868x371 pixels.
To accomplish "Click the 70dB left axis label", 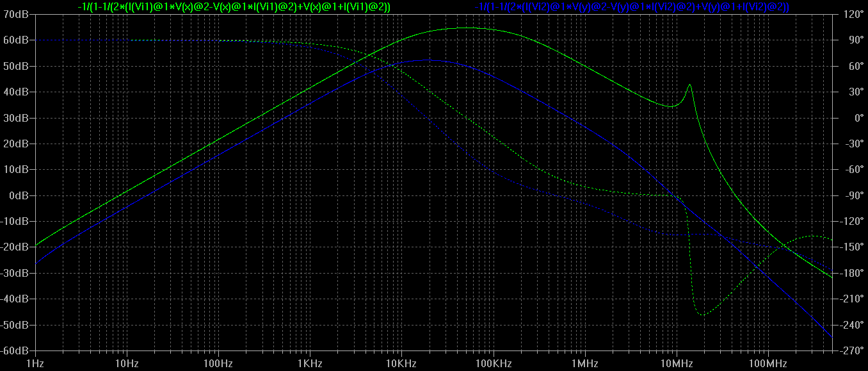I will click(x=16, y=14).
